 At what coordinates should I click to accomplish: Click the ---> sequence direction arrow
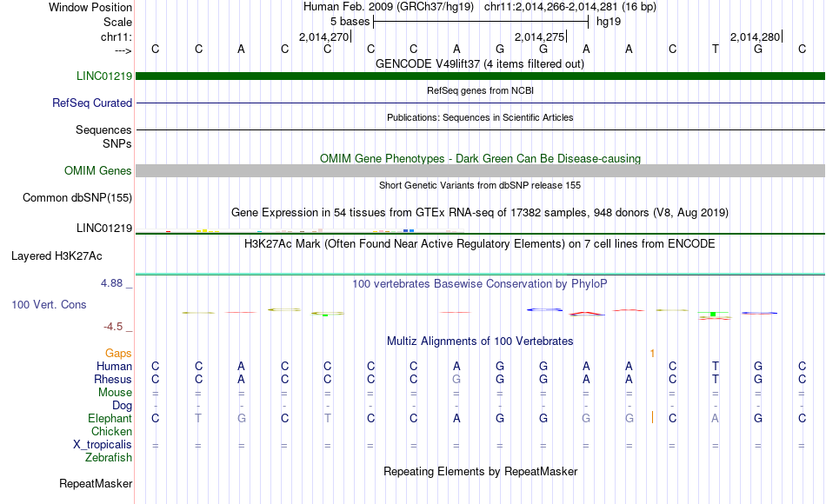click(123, 50)
